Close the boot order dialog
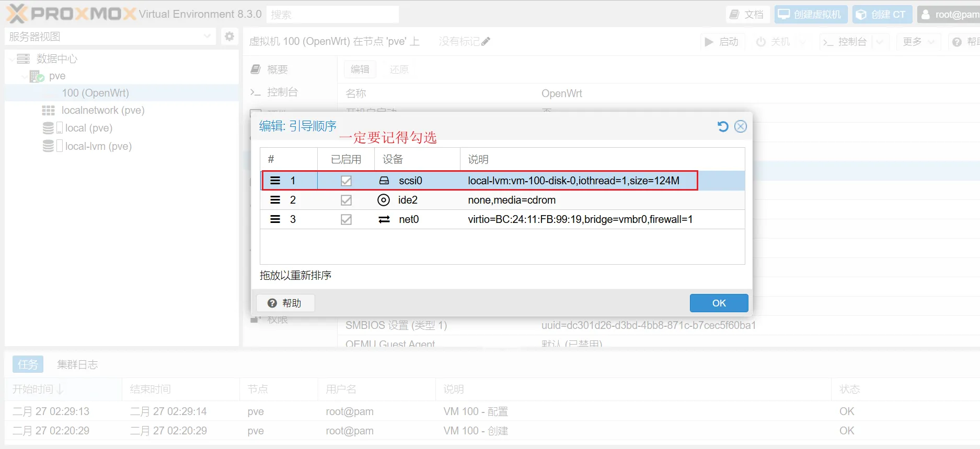980x449 pixels. (741, 126)
